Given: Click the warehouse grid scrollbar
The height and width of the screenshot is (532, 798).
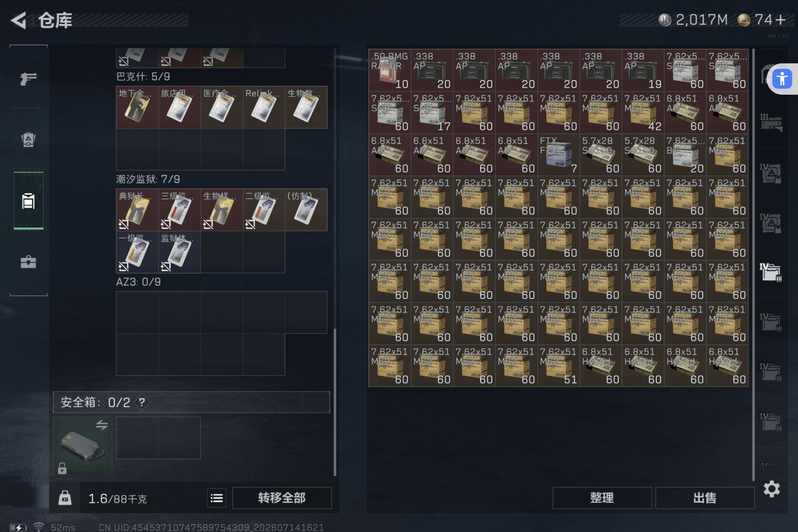Looking at the screenshot, I should tap(753, 265).
